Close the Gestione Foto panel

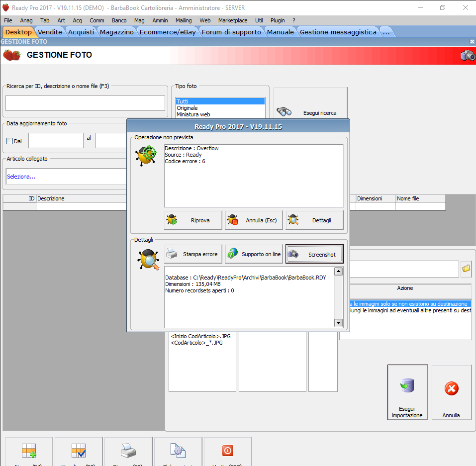pyautogui.click(x=472, y=42)
